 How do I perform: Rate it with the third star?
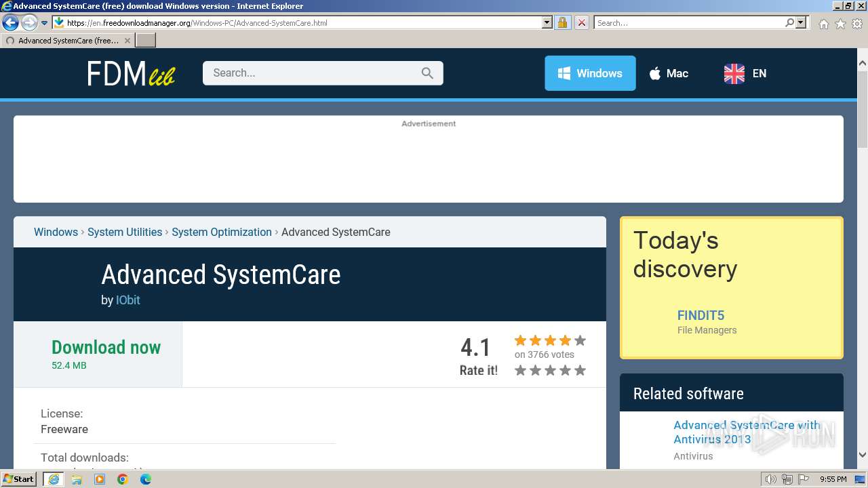pos(550,370)
